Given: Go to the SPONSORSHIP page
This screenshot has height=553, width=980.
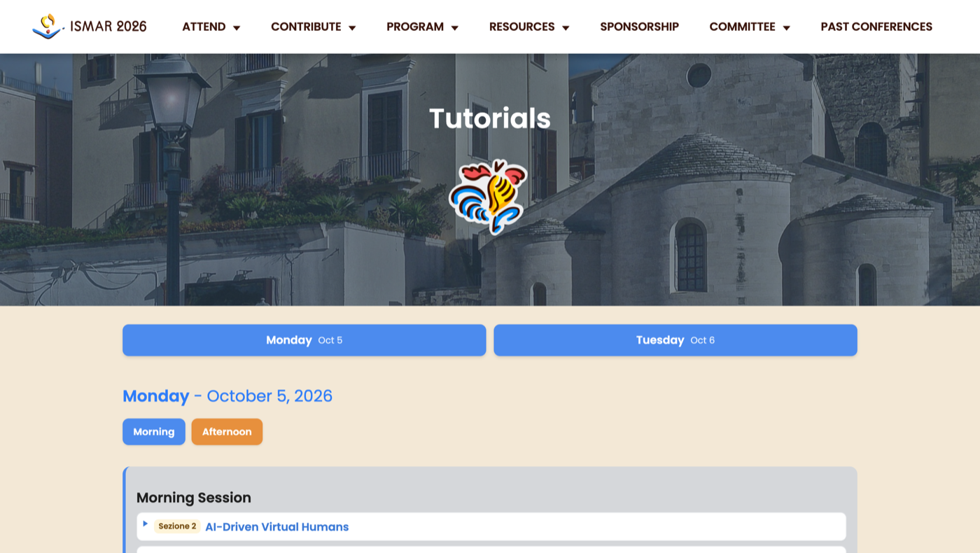Looking at the screenshot, I should pyautogui.click(x=639, y=27).
